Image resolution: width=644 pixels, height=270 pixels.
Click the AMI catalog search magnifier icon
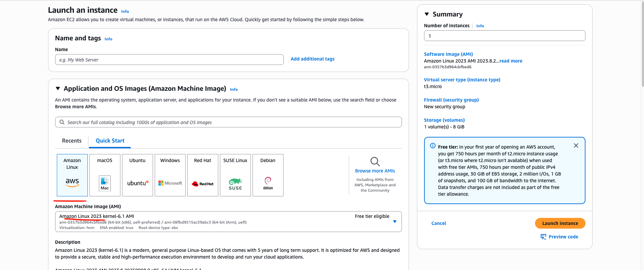point(62,122)
